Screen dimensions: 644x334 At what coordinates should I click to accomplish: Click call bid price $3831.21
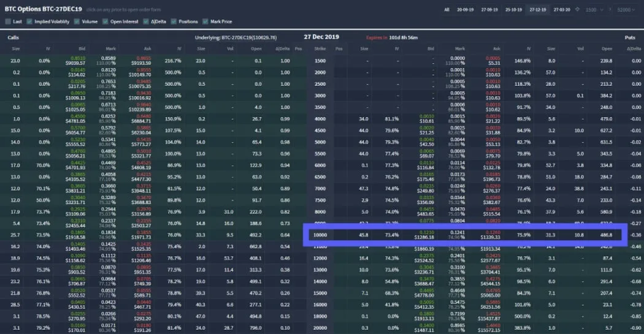(x=75, y=191)
